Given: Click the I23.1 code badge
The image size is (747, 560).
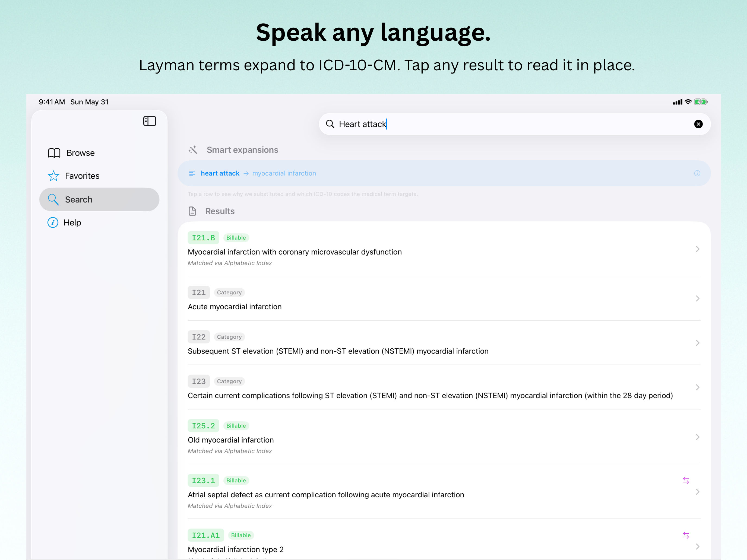Looking at the screenshot, I should click(203, 480).
